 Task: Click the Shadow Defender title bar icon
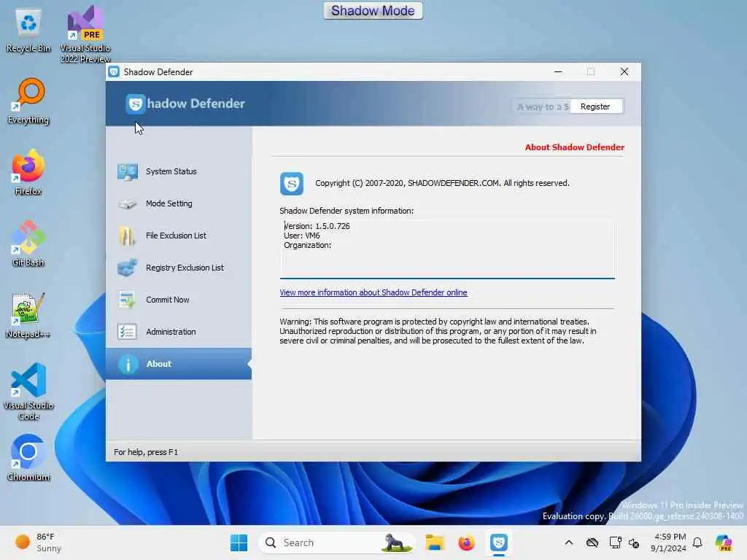coord(114,72)
